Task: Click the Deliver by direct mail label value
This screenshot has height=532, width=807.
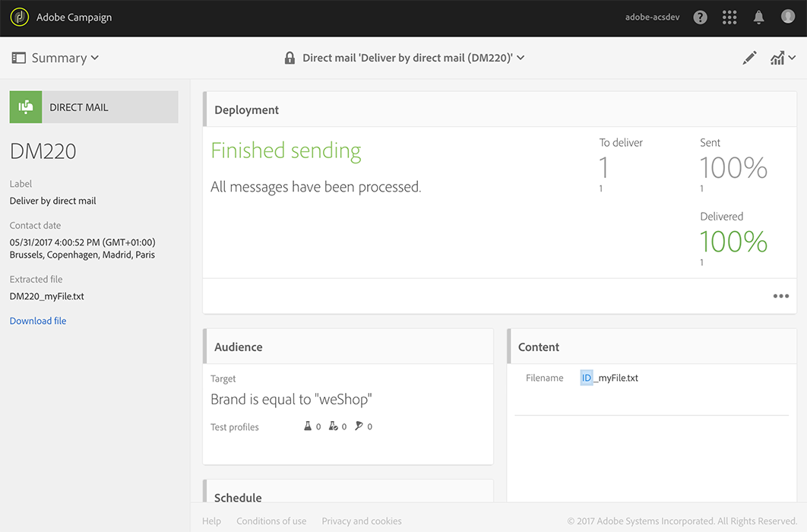Action: point(53,201)
